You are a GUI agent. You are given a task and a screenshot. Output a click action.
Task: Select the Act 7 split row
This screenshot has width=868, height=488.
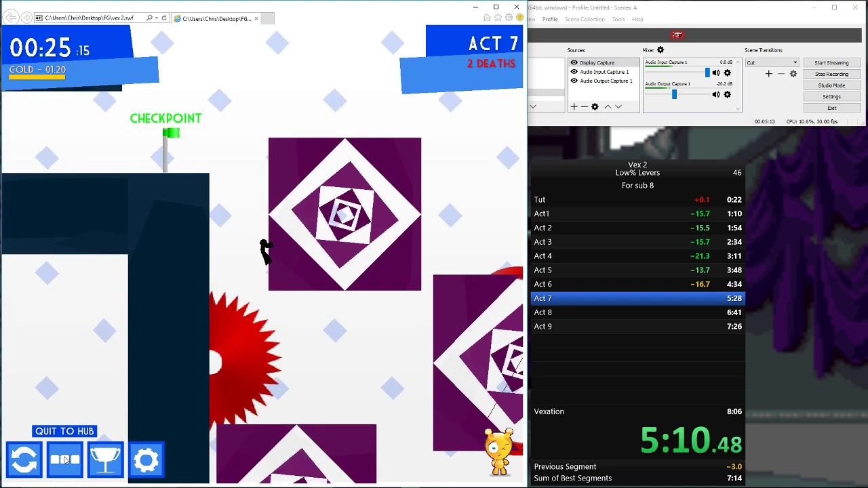(x=637, y=298)
